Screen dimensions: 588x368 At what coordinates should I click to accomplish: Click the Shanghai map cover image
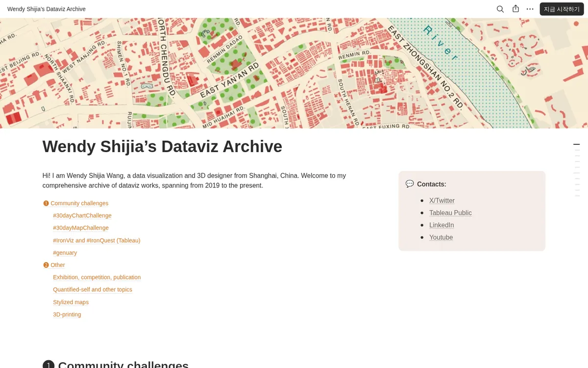[x=294, y=73]
